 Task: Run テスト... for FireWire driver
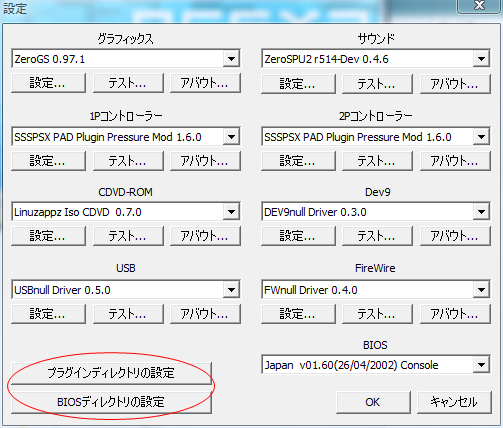[x=377, y=314]
